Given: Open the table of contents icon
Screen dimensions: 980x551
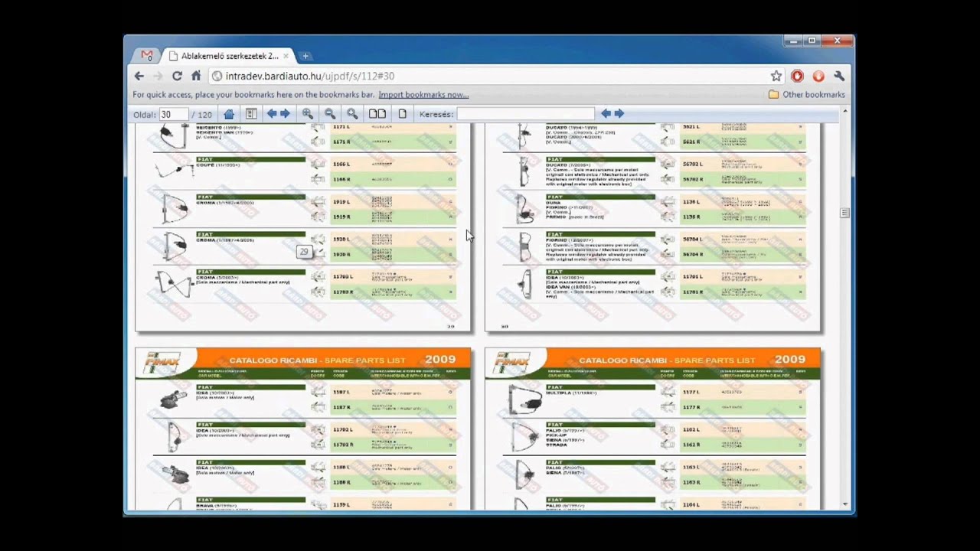Looking at the screenshot, I should tap(250, 114).
